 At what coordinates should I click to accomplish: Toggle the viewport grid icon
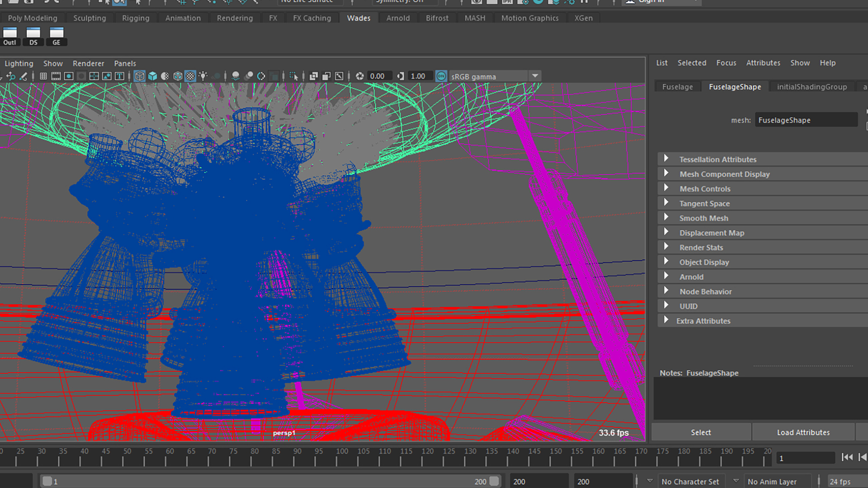click(43, 76)
